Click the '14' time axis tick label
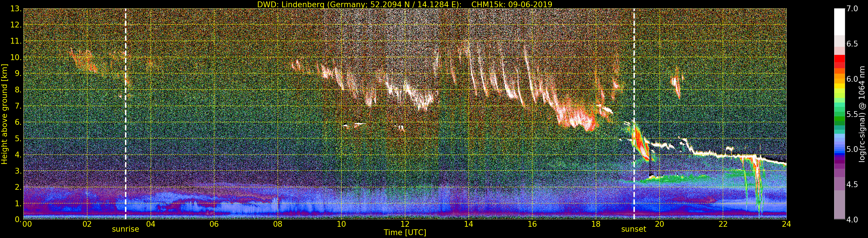This screenshot has height=238, width=868. 468,224
